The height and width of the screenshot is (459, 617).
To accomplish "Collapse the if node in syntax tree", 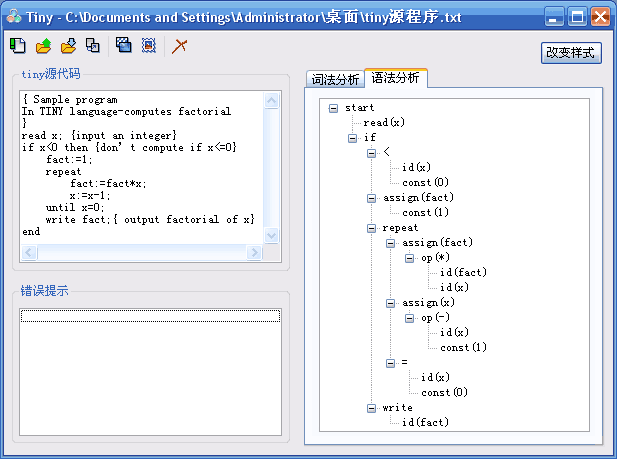I will point(353,138).
